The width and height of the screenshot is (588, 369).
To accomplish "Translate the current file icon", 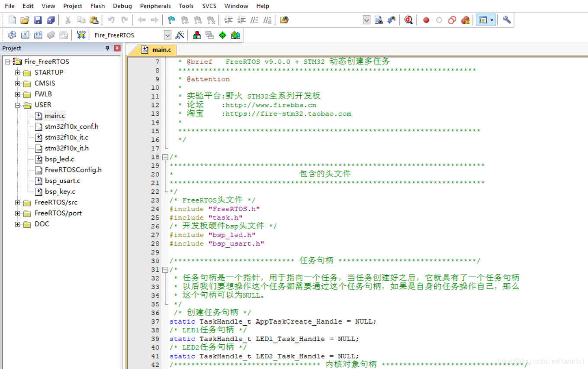I will [x=12, y=35].
